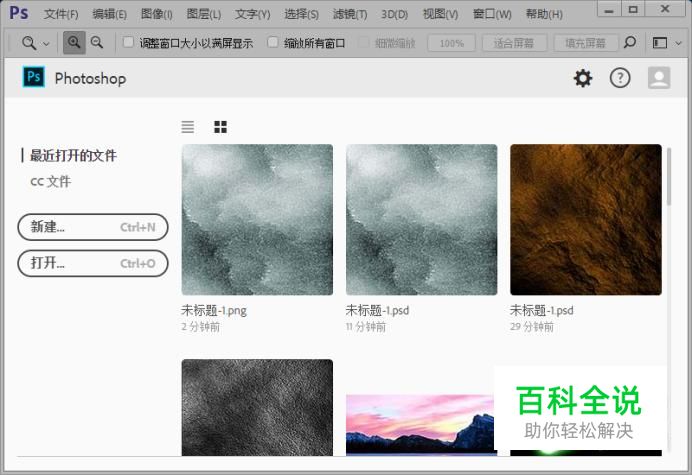The image size is (692, 475).
Task: Switch to grid thumbnail view icon
Action: (x=220, y=127)
